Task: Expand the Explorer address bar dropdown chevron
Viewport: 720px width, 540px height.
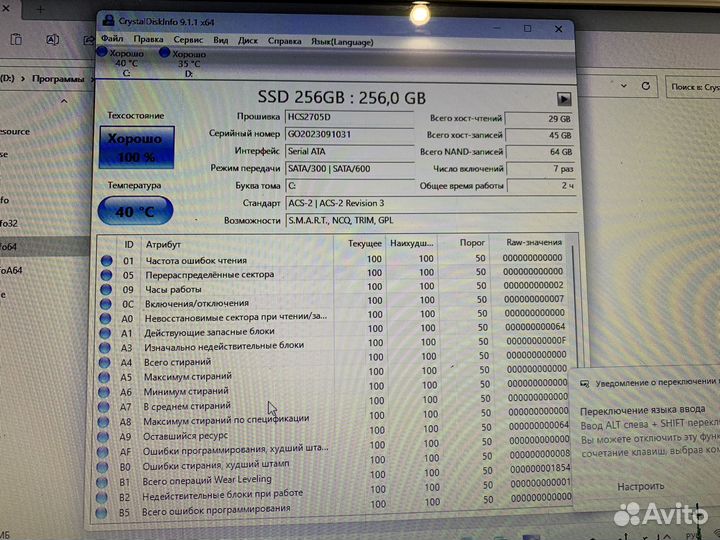Action: point(624,85)
